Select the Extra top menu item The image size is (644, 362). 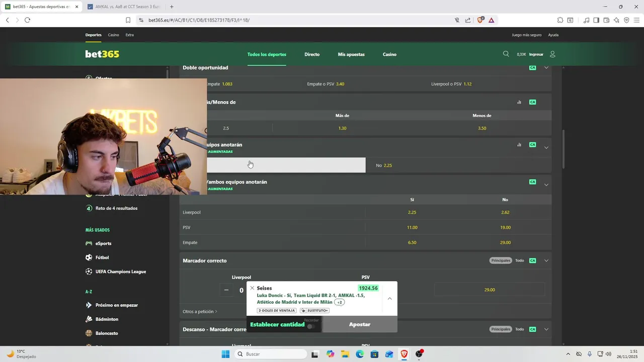tap(130, 35)
